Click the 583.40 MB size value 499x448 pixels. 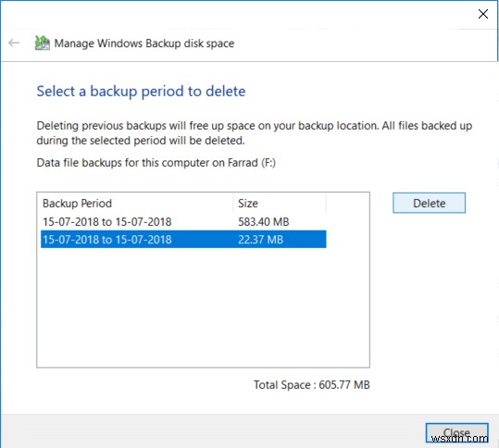[264, 222]
